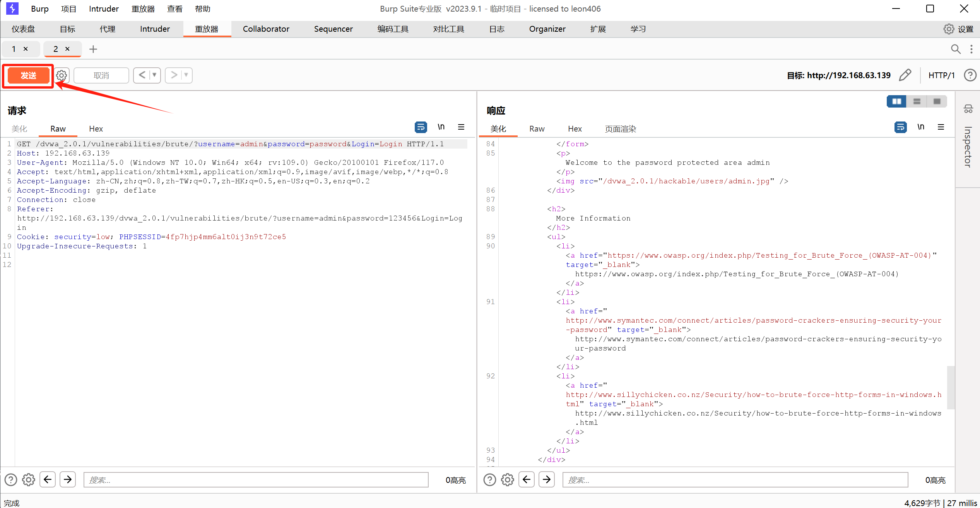The height and width of the screenshot is (508, 980).
Task: Click the orange 发送 send button
Action: point(28,75)
